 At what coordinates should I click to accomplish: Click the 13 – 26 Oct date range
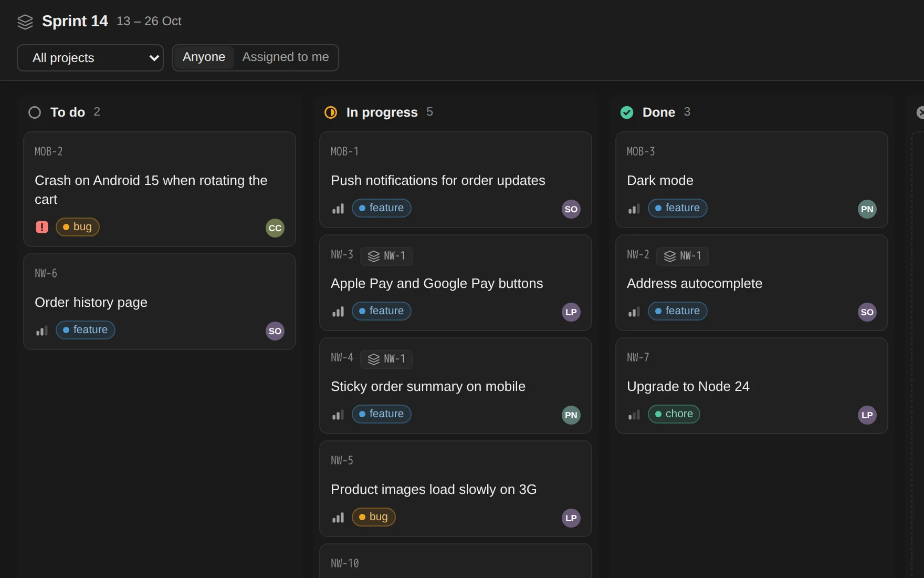pos(149,21)
